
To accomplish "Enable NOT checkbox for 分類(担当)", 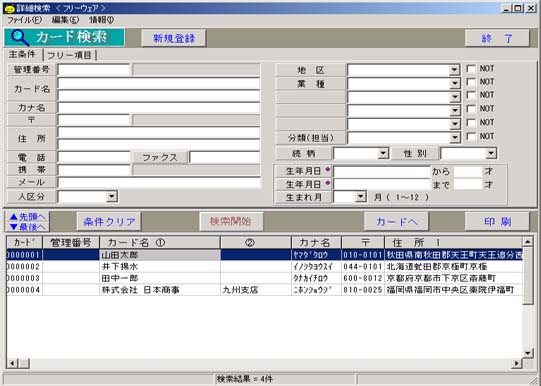I will (471, 136).
